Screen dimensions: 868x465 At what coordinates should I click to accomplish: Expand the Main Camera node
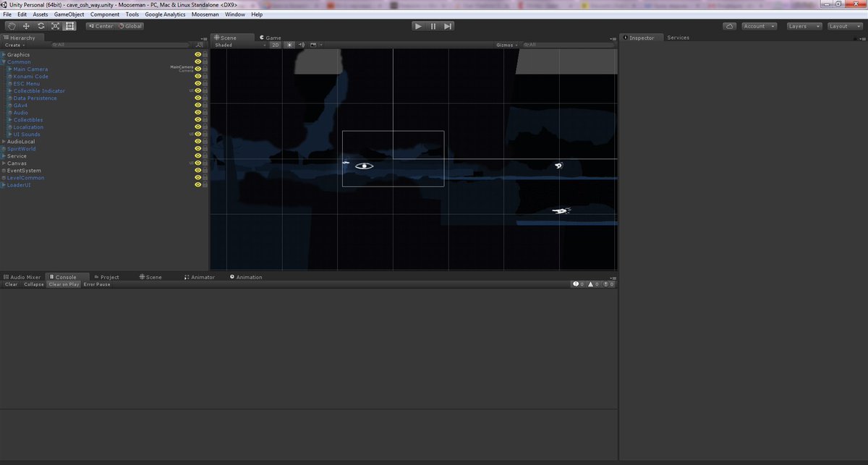coord(9,69)
